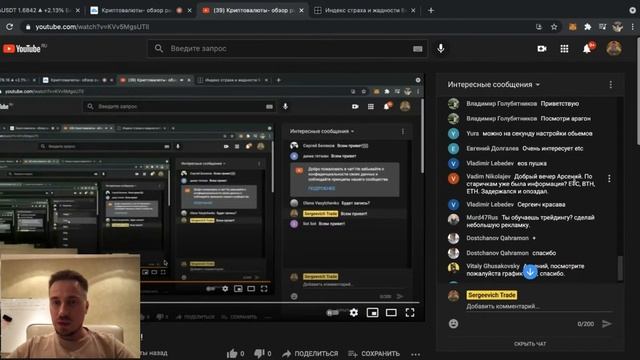Click the СОХРАНИТЬ save button
Viewport: 640px width, 360px height.
pos(373,353)
